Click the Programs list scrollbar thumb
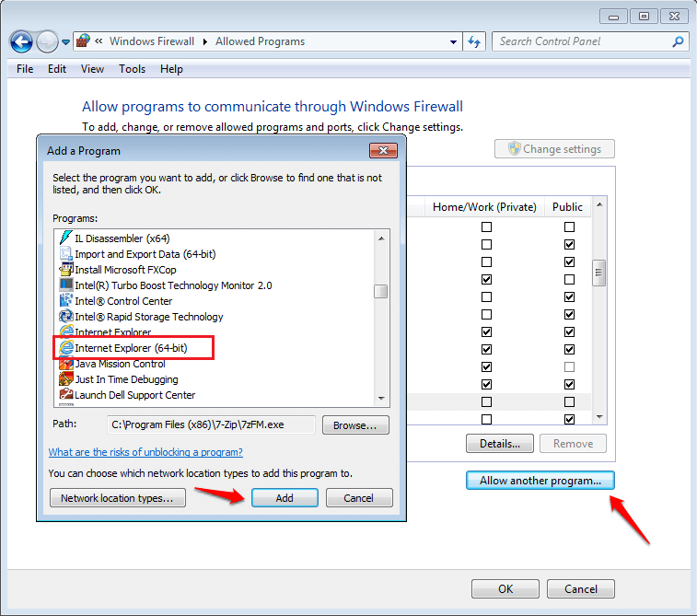Image resolution: width=697 pixels, height=616 pixels. [x=381, y=292]
